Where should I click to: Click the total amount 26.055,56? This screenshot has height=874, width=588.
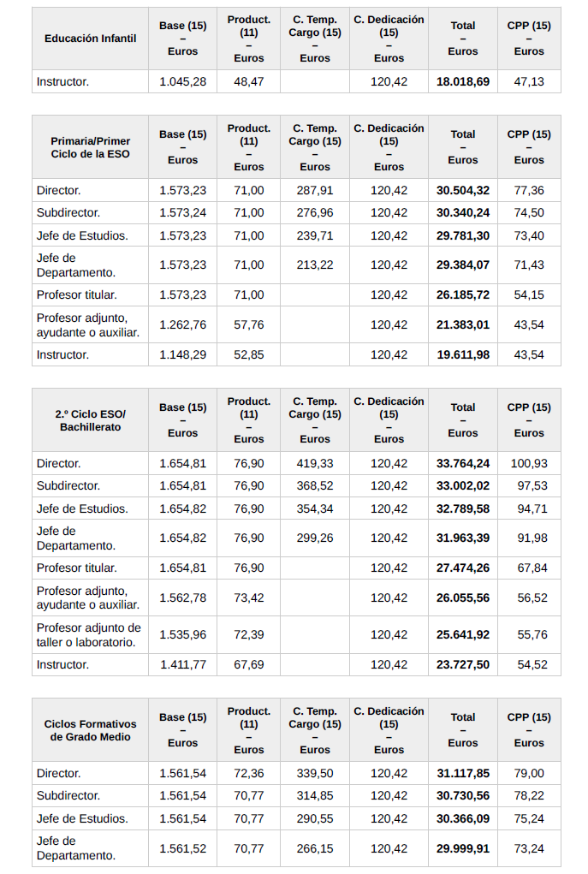pyautogui.click(x=462, y=598)
